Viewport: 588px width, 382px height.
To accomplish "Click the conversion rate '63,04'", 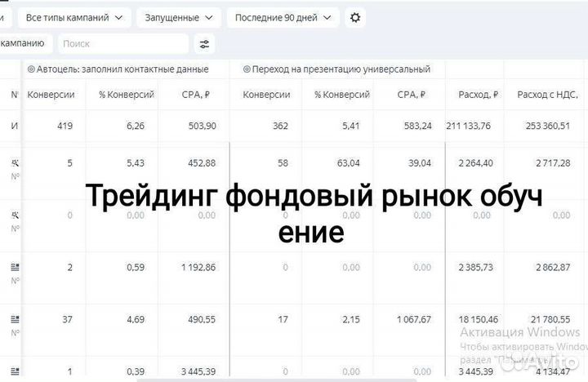I will (x=348, y=163).
